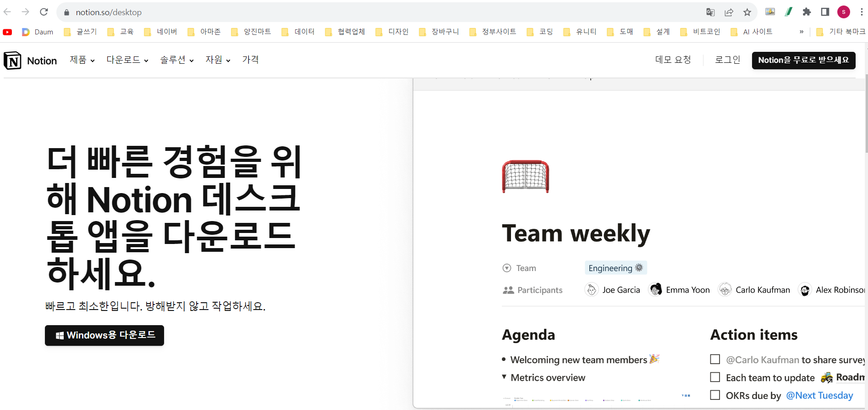Open the Daum bookmark
The width and height of the screenshot is (868, 410).
tap(38, 32)
